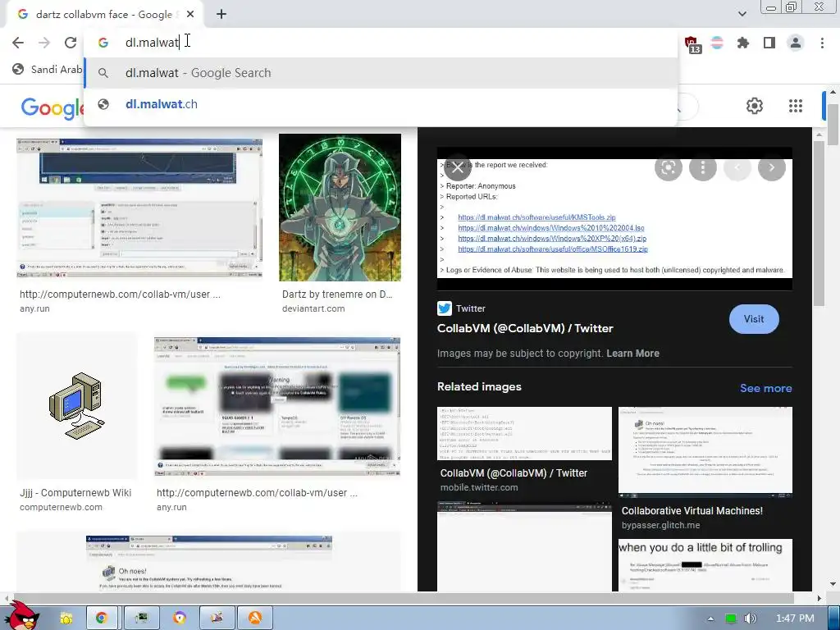Click the large preview image of the report
This screenshot has height=630, width=840.
614,218
